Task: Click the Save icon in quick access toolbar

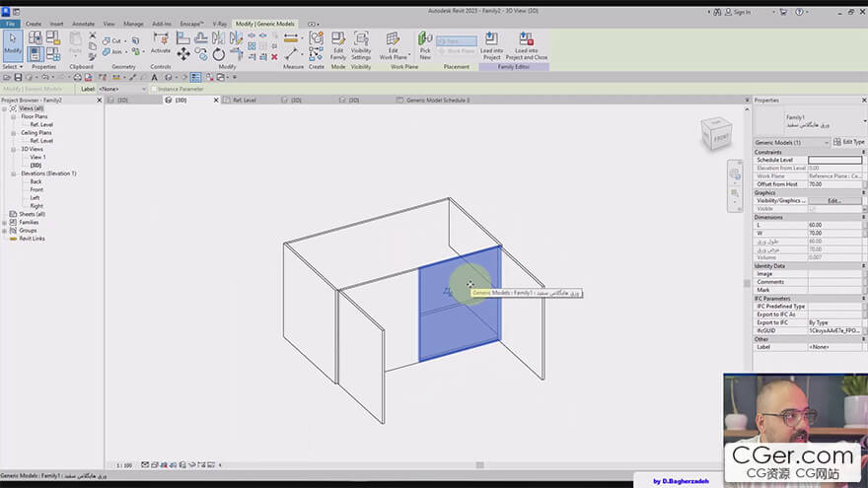Action: 19,78
